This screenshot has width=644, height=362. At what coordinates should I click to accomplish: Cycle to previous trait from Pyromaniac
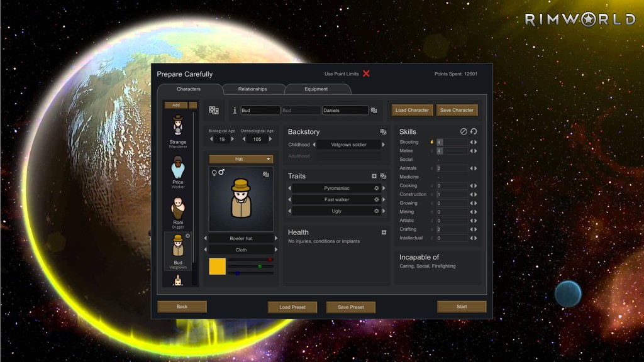coord(289,188)
